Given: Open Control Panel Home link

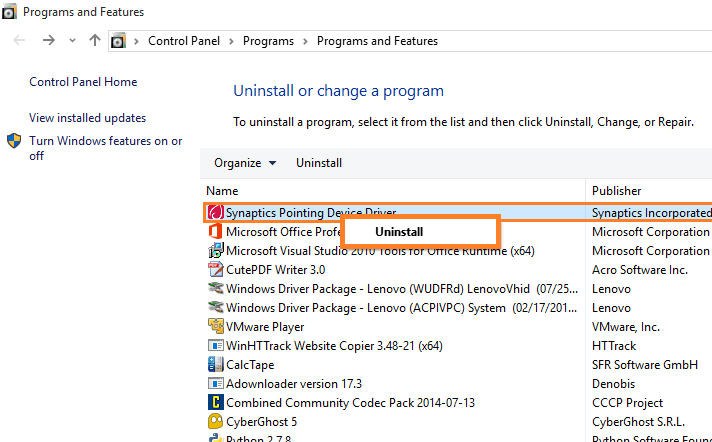Looking at the screenshot, I should pyautogui.click(x=83, y=82).
